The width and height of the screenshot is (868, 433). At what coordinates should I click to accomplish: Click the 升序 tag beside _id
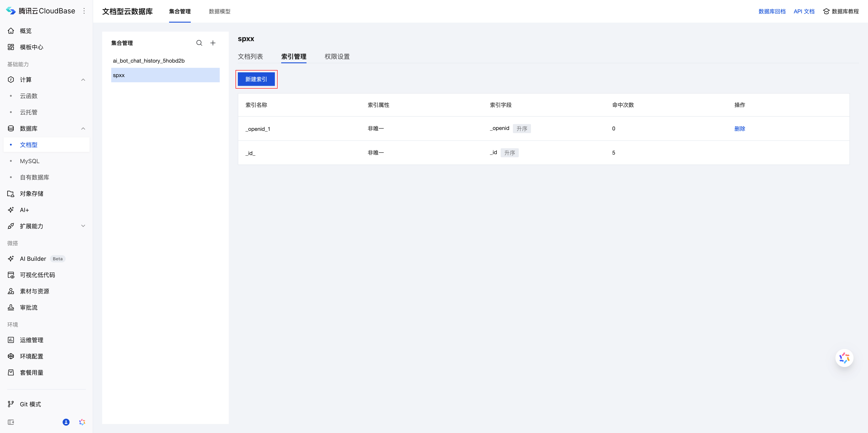[509, 153]
